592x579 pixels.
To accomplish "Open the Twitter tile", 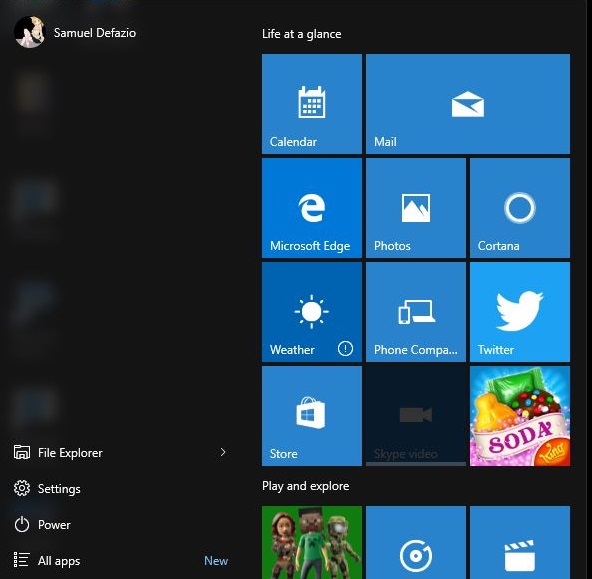I will tap(520, 312).
